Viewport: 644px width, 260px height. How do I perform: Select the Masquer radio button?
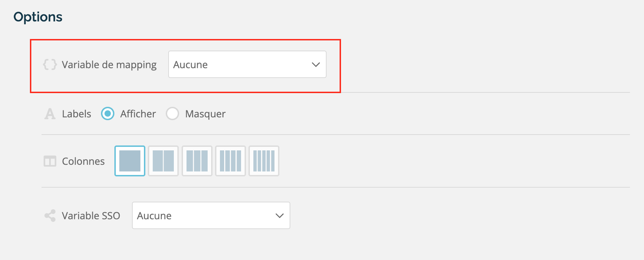click(172, 114)
